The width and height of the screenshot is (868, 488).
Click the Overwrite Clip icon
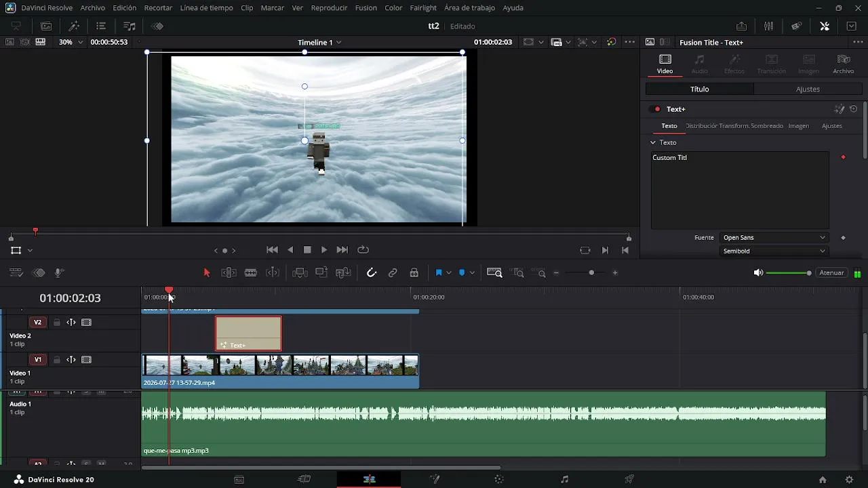click(321, 272)
